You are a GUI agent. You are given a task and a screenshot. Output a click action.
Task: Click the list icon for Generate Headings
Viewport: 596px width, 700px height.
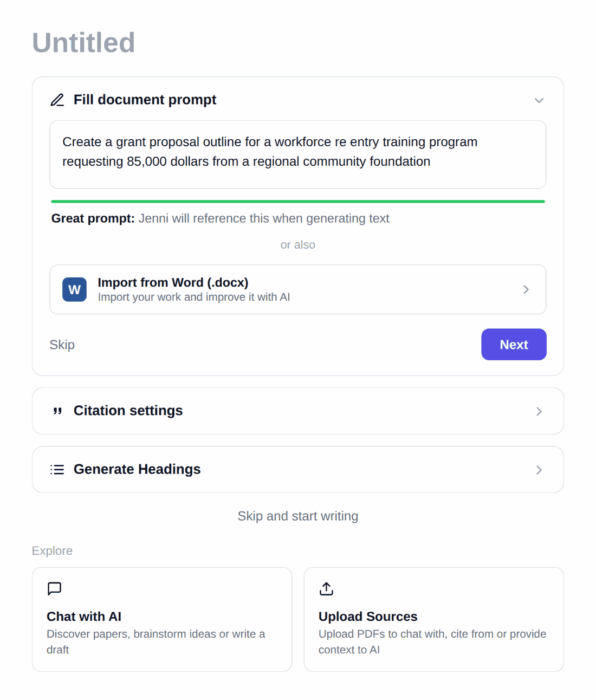point(57,470)
